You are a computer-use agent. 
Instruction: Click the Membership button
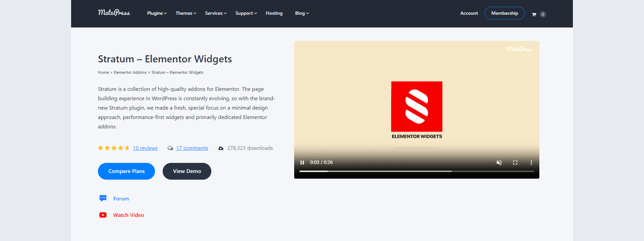pos(505,13)
